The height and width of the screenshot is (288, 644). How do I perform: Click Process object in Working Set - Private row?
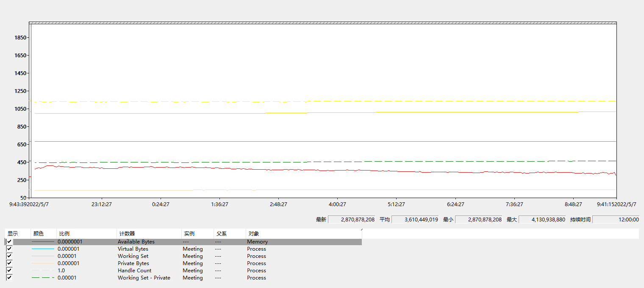[x=257, y=278]
